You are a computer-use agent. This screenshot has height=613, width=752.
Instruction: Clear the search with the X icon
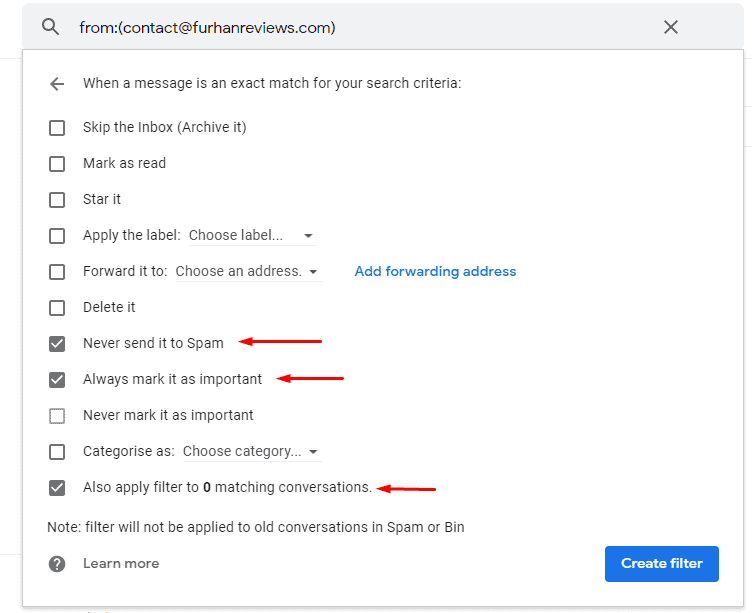pyautogui.click(x=671, y=27)
